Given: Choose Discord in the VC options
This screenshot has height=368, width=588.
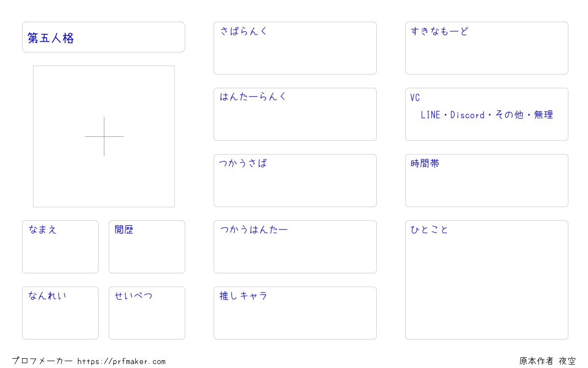Looking at the screenshot, I should pos(467,115).
